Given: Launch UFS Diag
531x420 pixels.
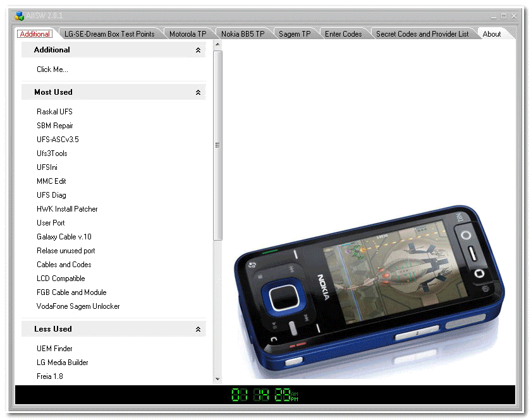Looking at the screenshot, I should (51, 195).
